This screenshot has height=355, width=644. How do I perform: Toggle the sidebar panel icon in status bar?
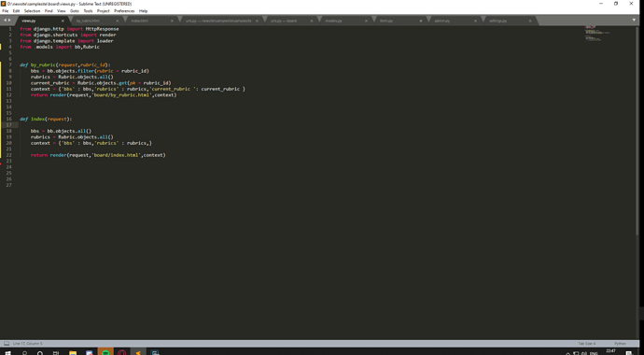tap(7, 344)
